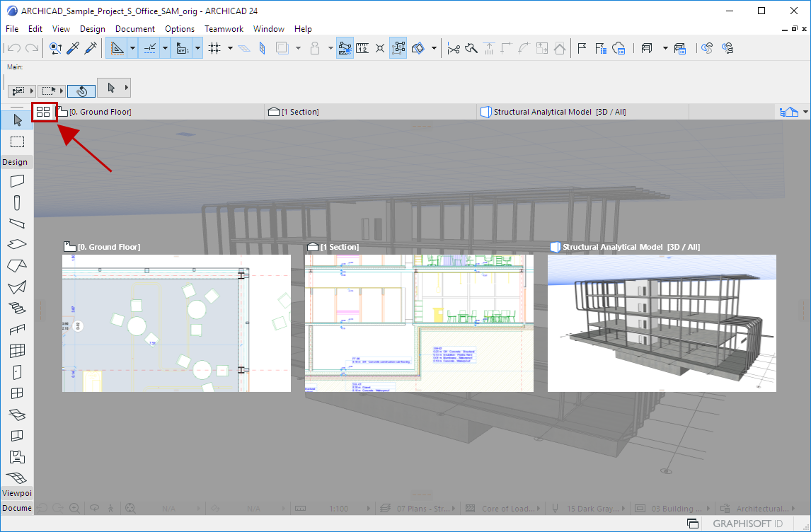Click the syringe Inject Parameters tool
The image size is (811, 532).
91,48
